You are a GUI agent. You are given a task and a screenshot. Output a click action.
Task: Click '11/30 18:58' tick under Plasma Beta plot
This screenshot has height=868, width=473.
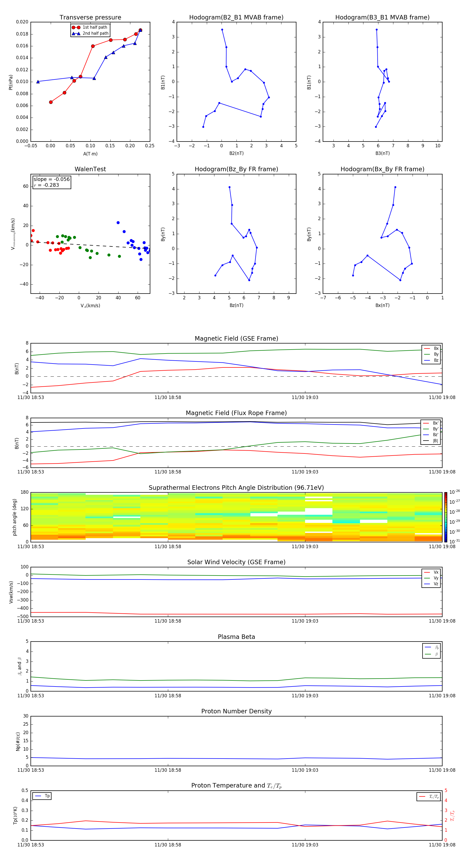168,695
